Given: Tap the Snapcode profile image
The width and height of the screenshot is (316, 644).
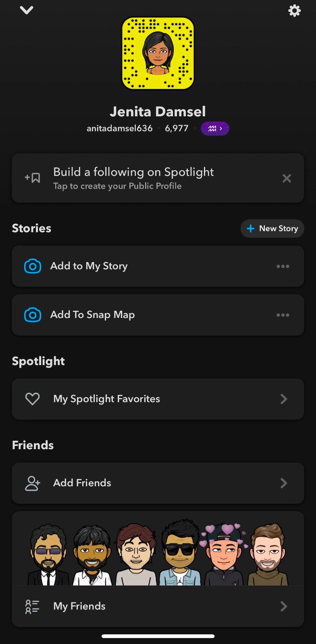Looking at the screenshot, I should (158, 54).
